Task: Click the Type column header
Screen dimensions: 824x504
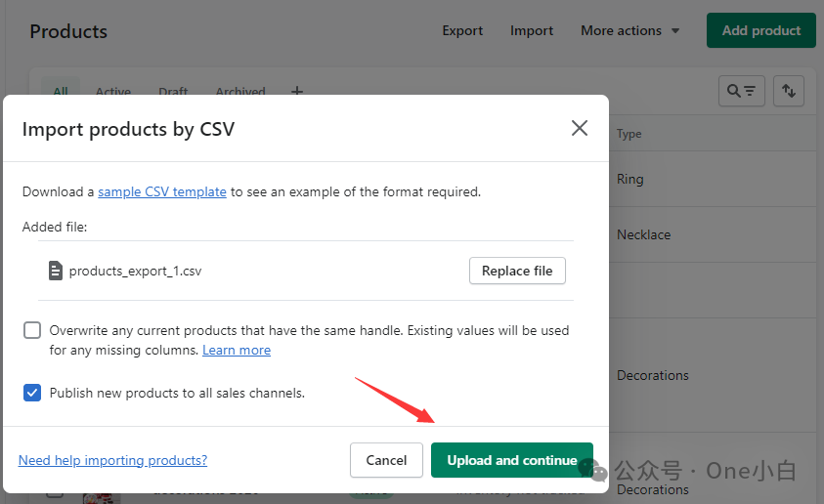Action: 629,134
